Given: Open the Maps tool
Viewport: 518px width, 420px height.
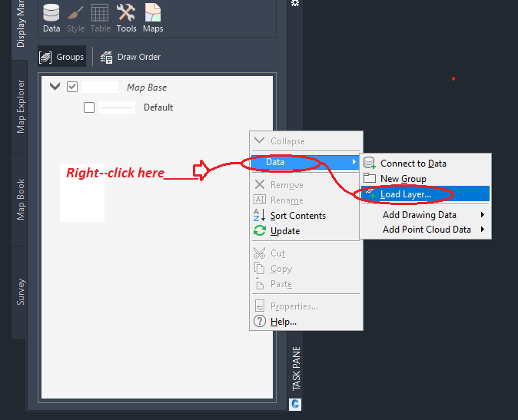Looking at the screenshot, I should (153, 18).
